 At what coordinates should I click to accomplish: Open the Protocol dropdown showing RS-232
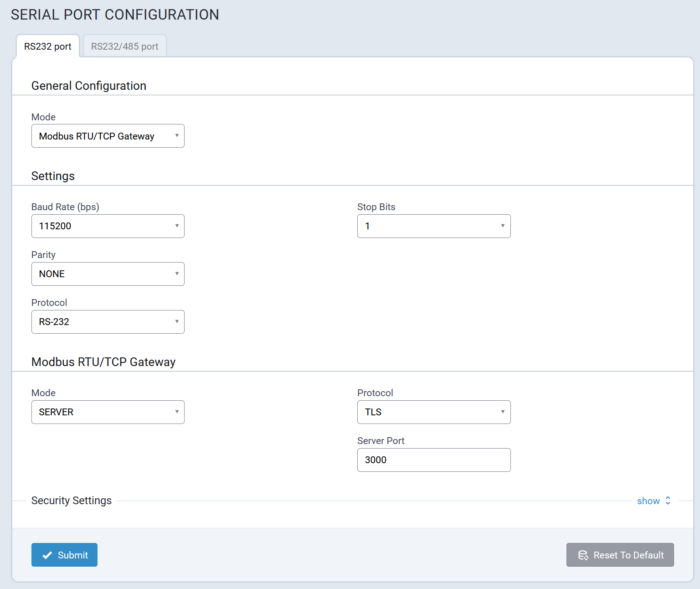point(108,322)
